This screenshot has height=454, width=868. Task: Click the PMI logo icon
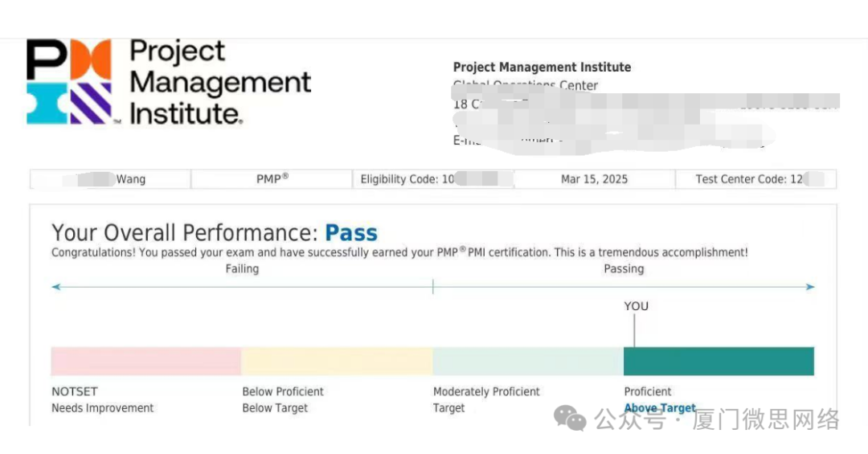pyautogui.click(x=69, y=81)
